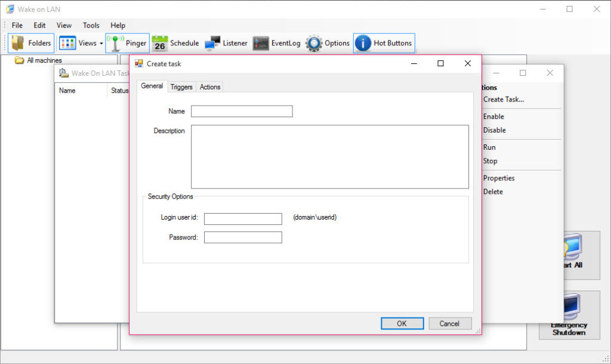This screenshot has width=611, height=364.
Task: Focus the Password input field
Action: tap(243, 237)
